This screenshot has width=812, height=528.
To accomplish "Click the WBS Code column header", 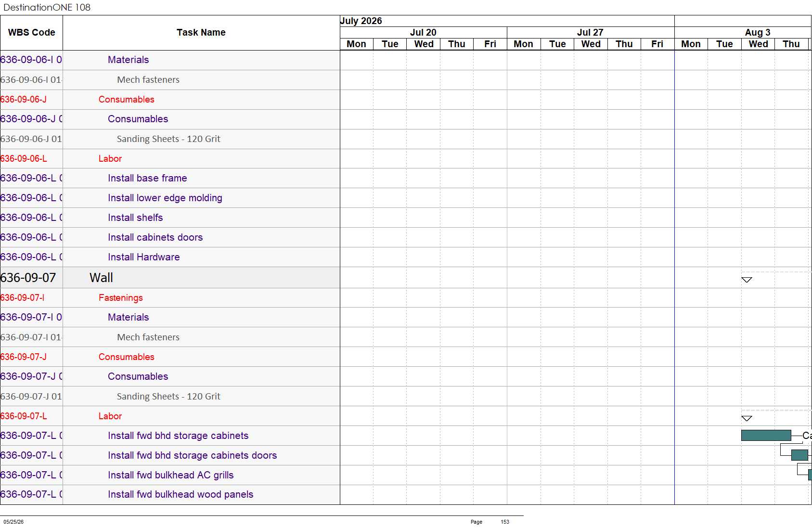I will tap(31, 33).
